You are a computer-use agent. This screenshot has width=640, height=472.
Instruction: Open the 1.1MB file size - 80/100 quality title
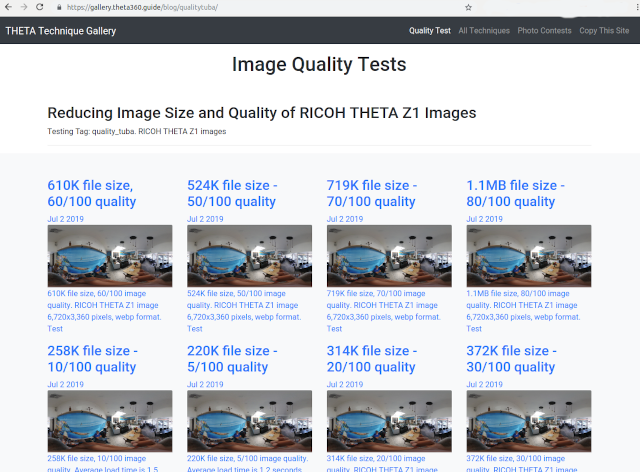pos(516,193)
